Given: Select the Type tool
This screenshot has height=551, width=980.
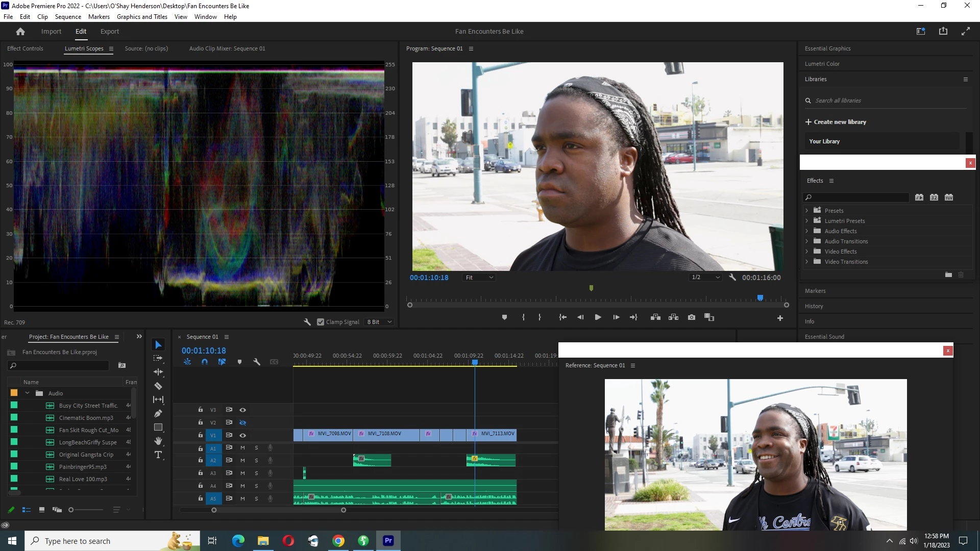Looking at the screenshot, I should point(158,455).
